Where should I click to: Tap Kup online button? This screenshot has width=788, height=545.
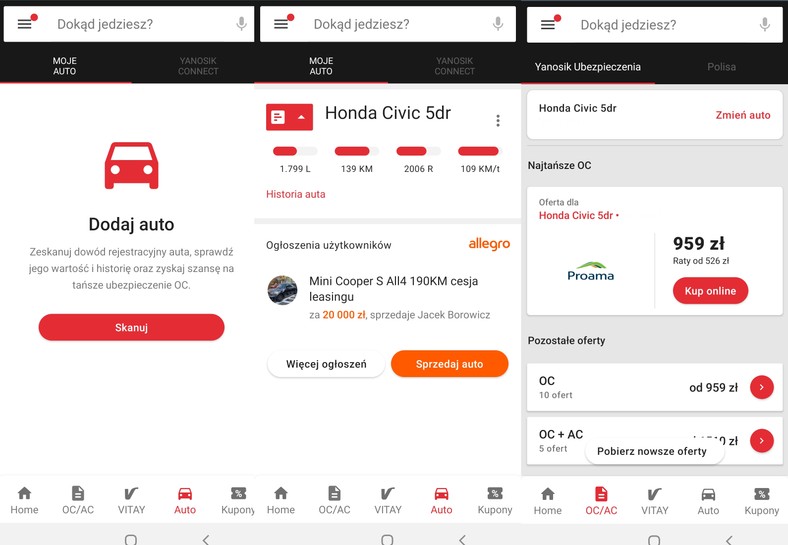click(x=710, y=291)
